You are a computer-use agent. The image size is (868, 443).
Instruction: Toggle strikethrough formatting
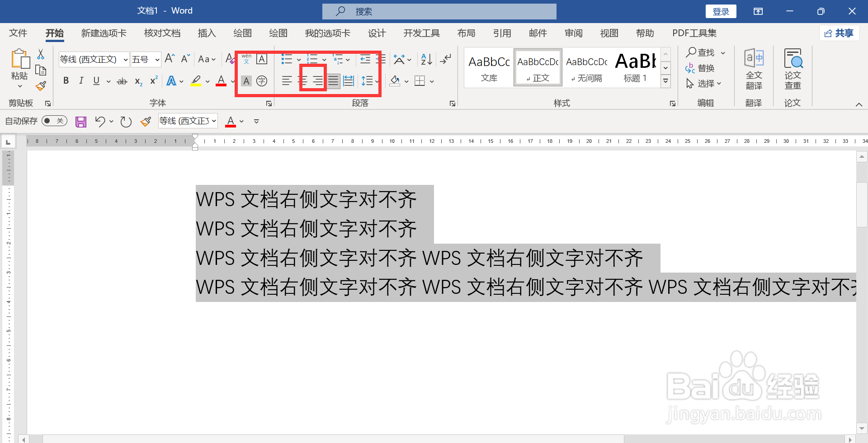coord(122,81)
